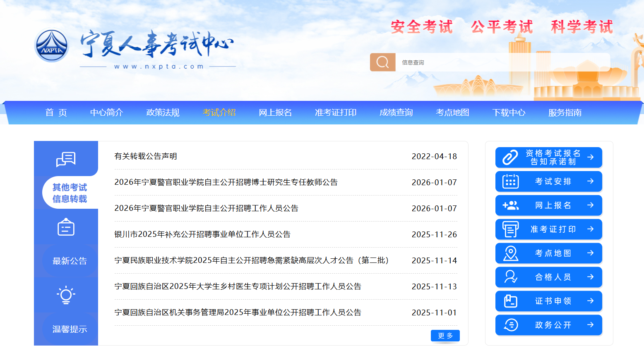Click the lightbulb icon above 温馨提示

click(66, 295)
